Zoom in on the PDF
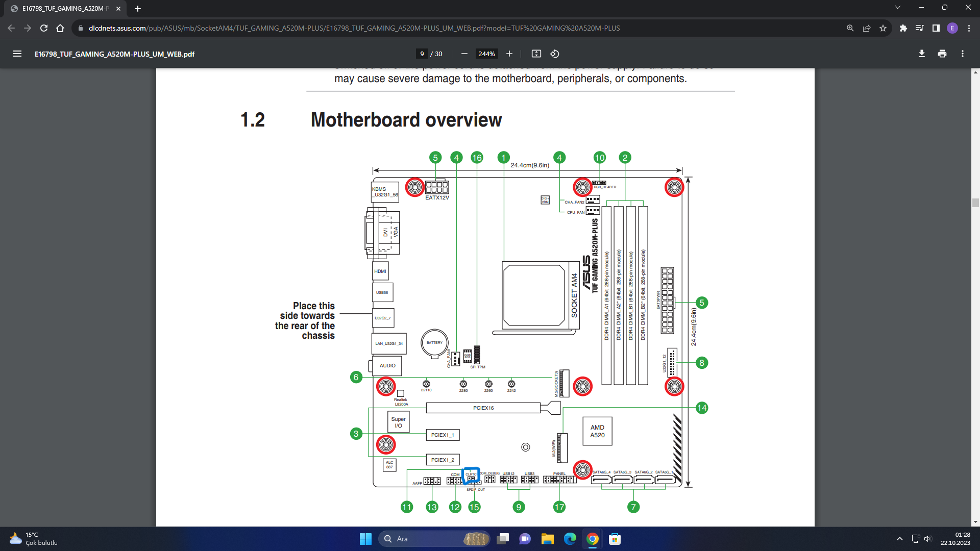This screenshot has height=551, width=980. point(509,54)
